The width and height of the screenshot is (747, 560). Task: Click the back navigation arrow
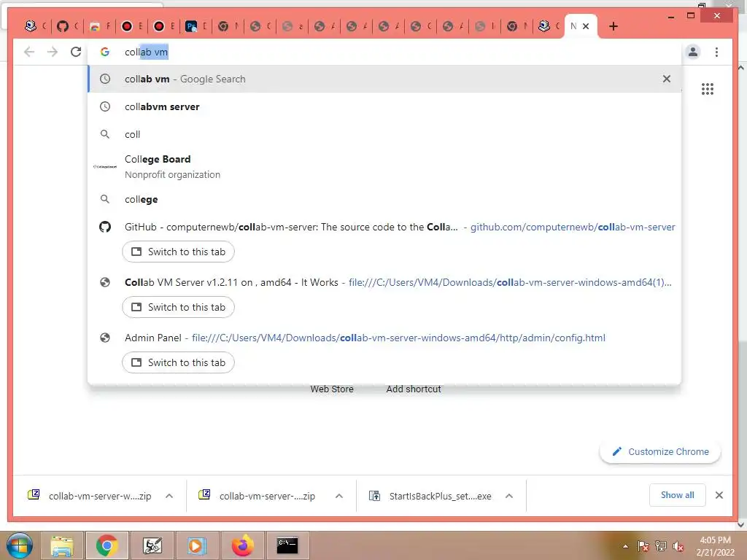(29, 52)
